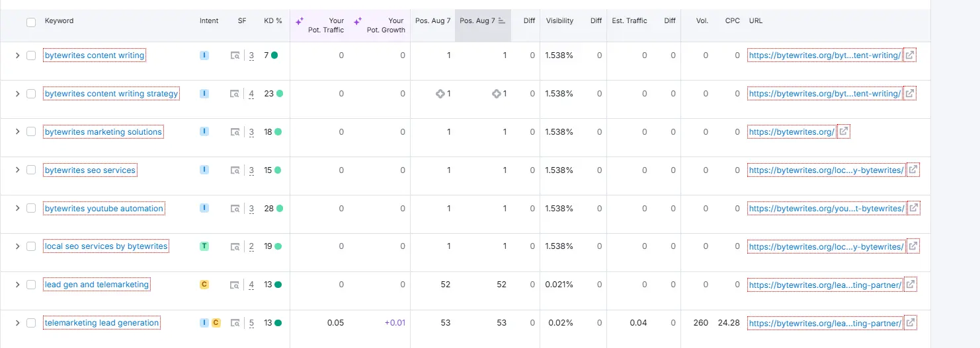This screenshot has width=980, height=348.
Task: Check the box for bytewrites content writing strategy
Action: (31, 94)
